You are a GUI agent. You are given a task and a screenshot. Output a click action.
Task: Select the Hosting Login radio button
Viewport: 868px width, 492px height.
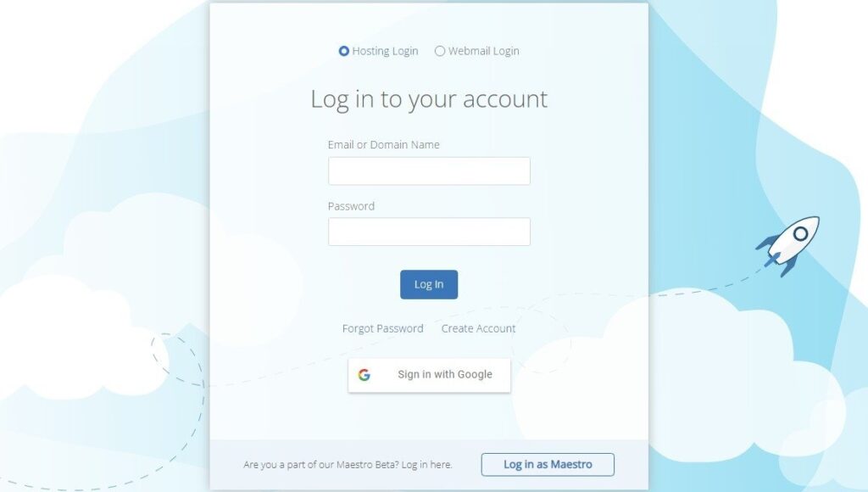[x=344, y=51]
